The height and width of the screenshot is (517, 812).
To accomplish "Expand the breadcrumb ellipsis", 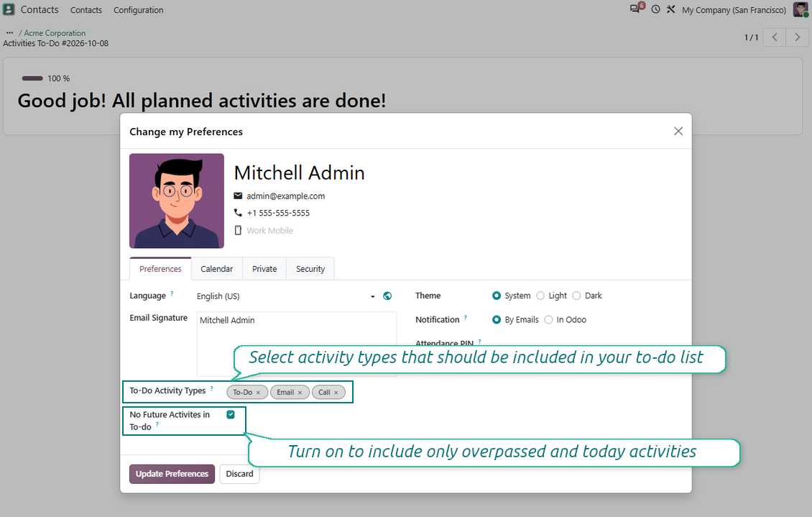I will pos(9,32).
